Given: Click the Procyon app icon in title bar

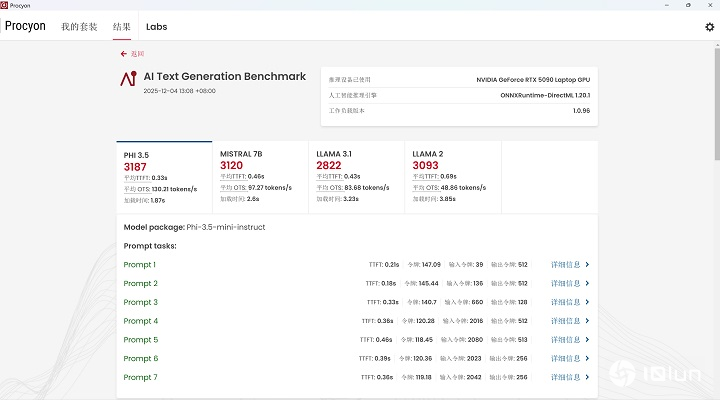Looking at the screenshot, I should pyautogui.click(x=5, y=5).
